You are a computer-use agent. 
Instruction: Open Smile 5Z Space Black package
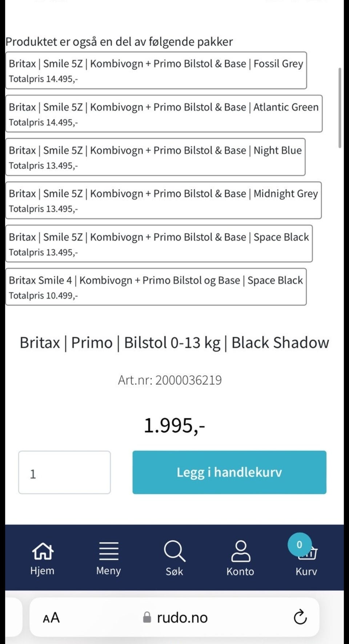coord(159,244)
